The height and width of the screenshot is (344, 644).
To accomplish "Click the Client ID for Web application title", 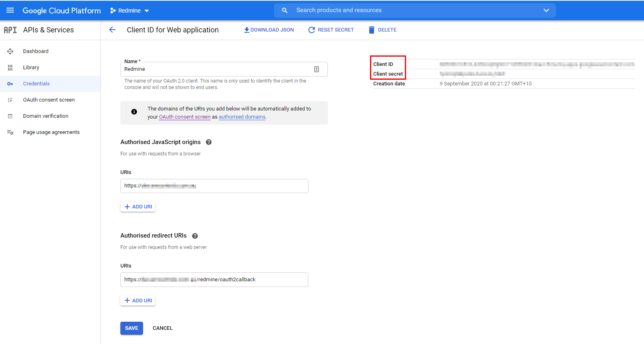I will pos(173,30).
